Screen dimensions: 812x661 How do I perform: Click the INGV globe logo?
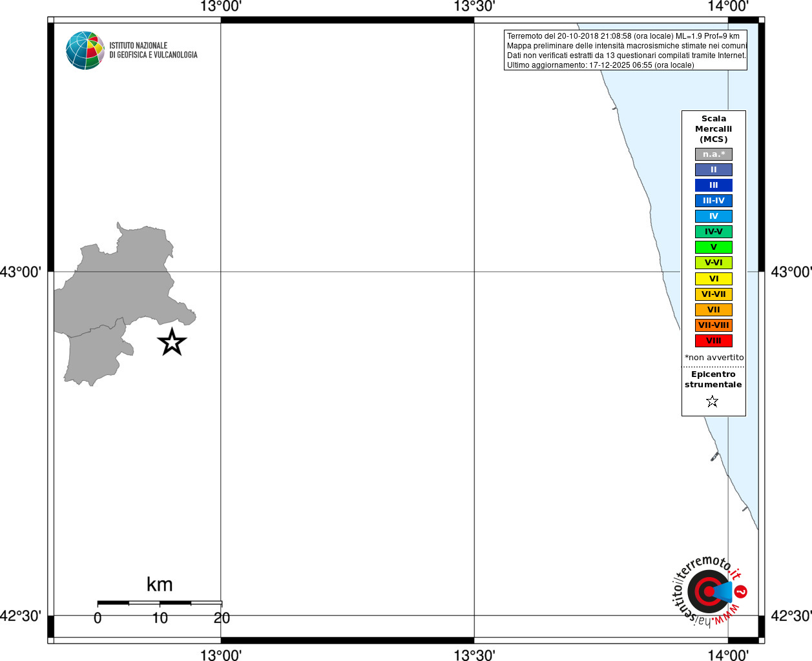click(85, 50)
